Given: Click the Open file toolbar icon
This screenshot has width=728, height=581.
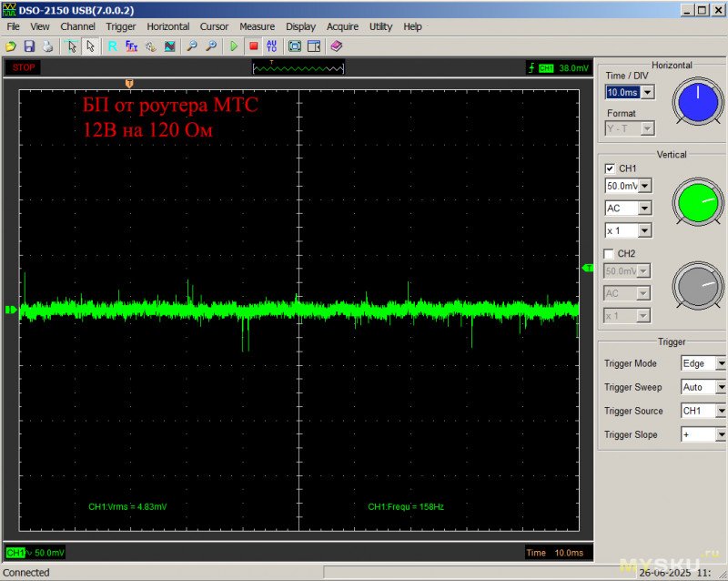Looking at the screenshot, I should (11, 46).
